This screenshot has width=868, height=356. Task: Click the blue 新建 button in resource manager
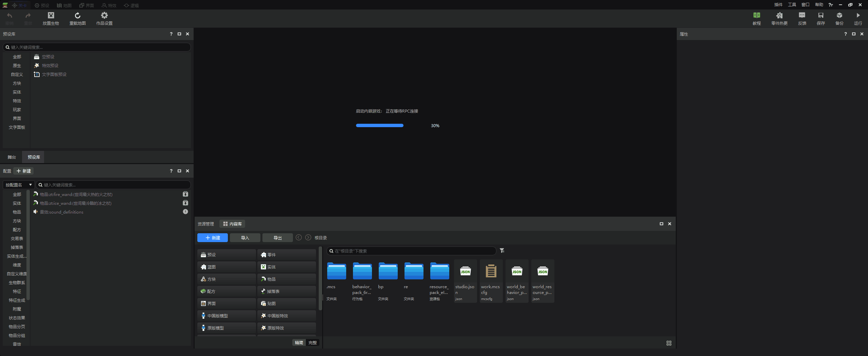[x=213, y=238]
